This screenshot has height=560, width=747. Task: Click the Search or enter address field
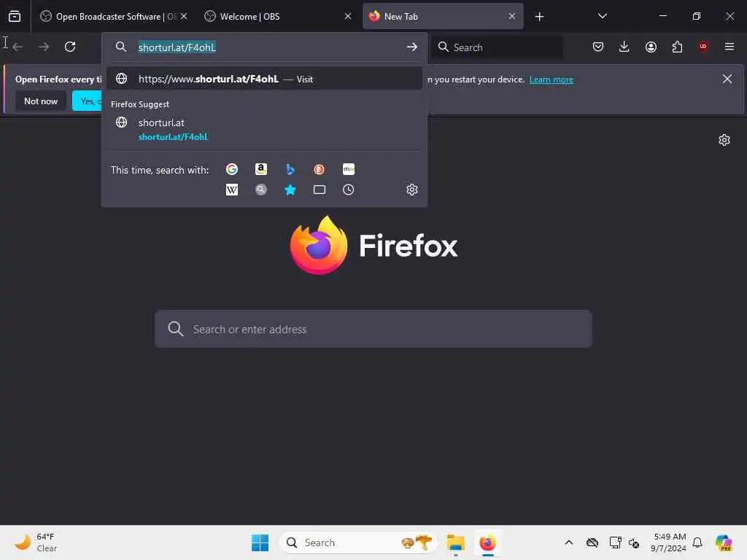[373, 329]
